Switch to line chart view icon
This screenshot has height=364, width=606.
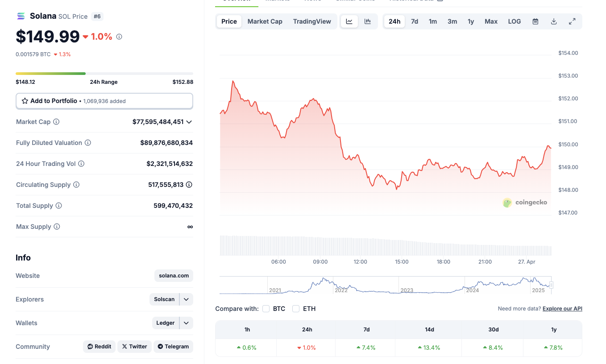[349, 21]
